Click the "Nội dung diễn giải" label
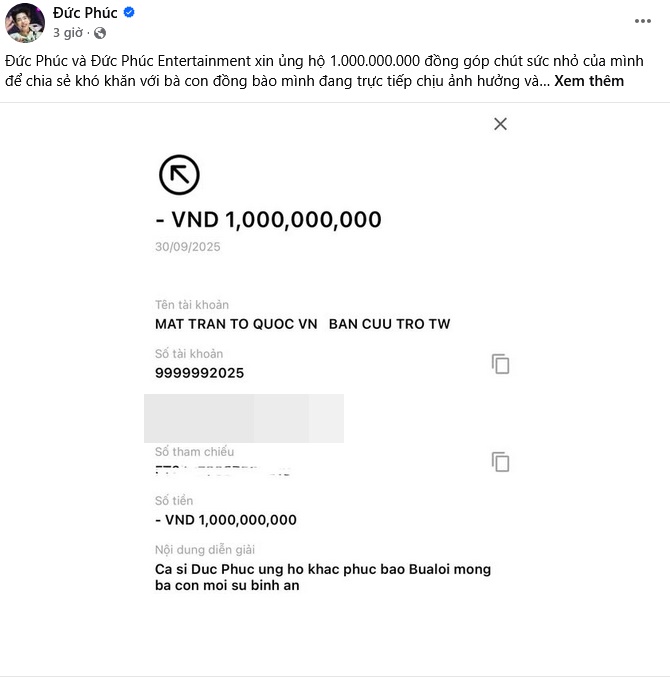The image size is (670, 679). (203, 549)
